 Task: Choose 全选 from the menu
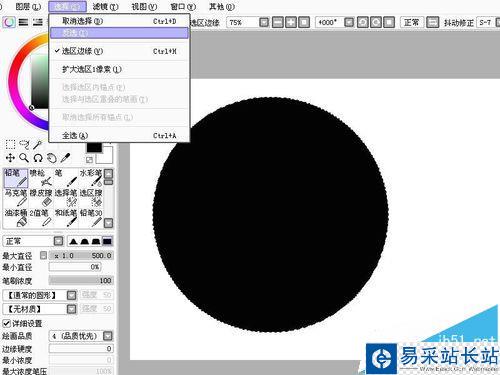[x=119, y=136]
